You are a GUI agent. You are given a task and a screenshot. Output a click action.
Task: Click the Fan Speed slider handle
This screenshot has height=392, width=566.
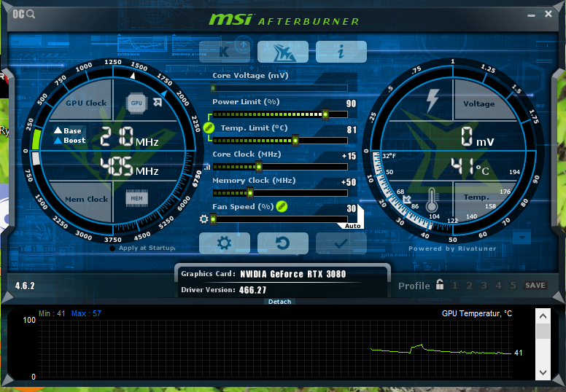(213, 219)
